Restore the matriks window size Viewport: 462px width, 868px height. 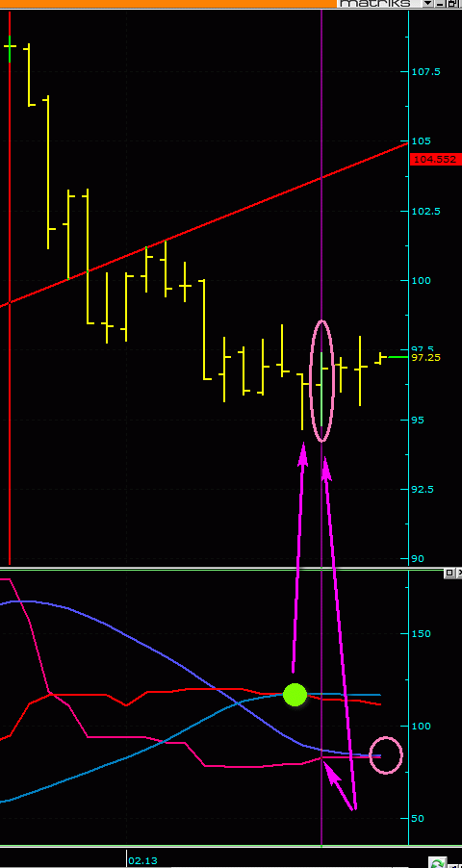click(451, 3)
